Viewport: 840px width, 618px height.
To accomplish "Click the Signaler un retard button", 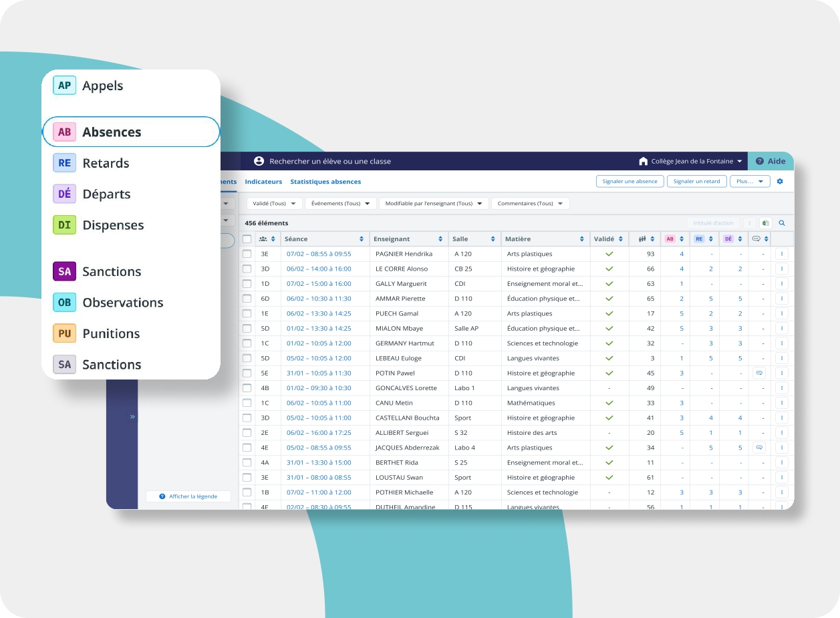I will pos(696,181).
